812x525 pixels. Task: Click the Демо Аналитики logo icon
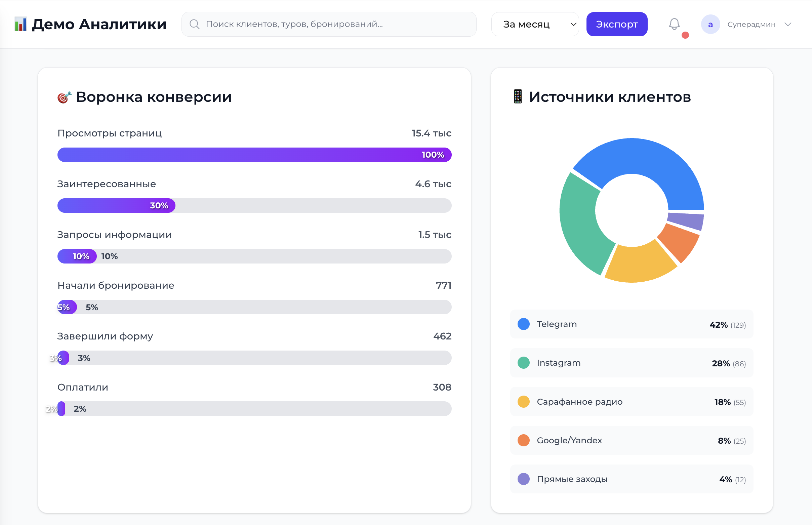tap(21, 24)
